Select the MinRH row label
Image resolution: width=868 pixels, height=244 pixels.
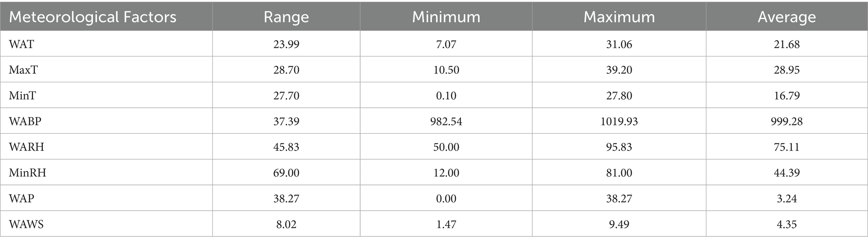tap(27, 173)
